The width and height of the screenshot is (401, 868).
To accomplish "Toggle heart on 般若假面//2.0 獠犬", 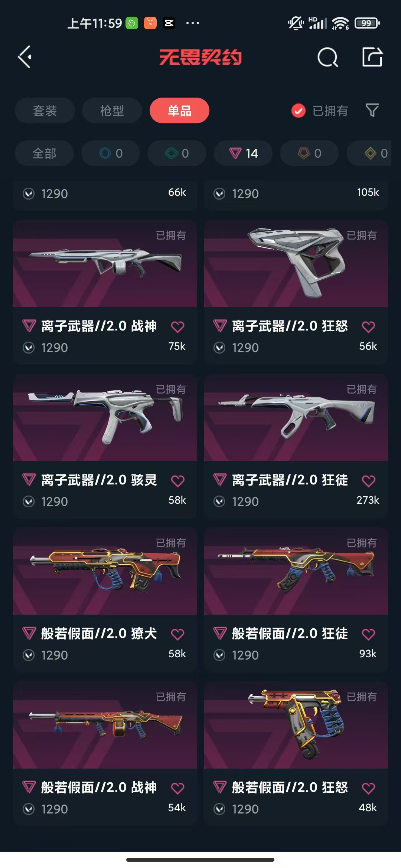I will coord(177,634).
